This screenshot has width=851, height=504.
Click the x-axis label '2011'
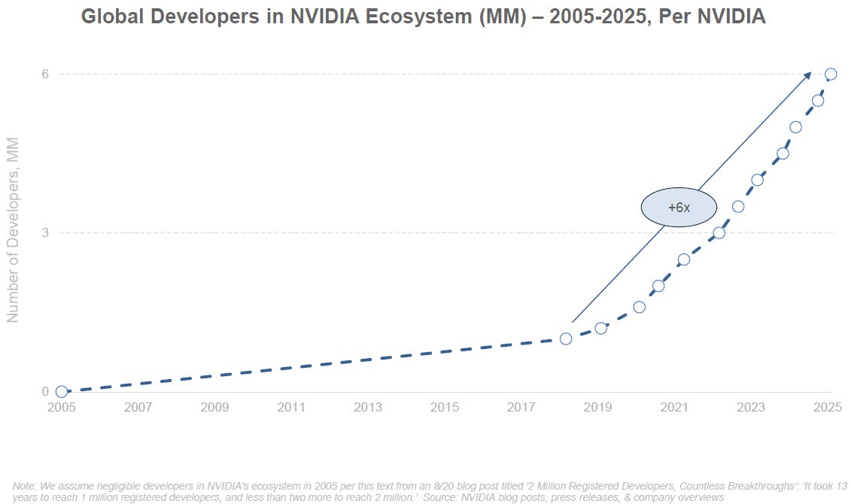point(291,407)
